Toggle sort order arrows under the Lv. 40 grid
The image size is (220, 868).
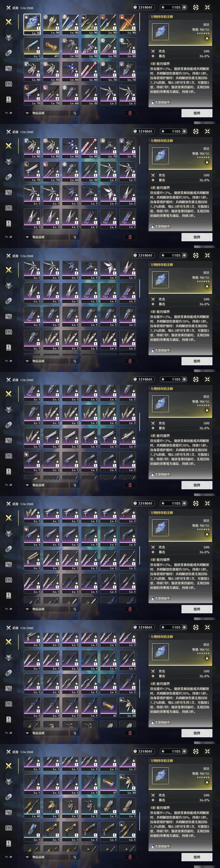[74, 857]
